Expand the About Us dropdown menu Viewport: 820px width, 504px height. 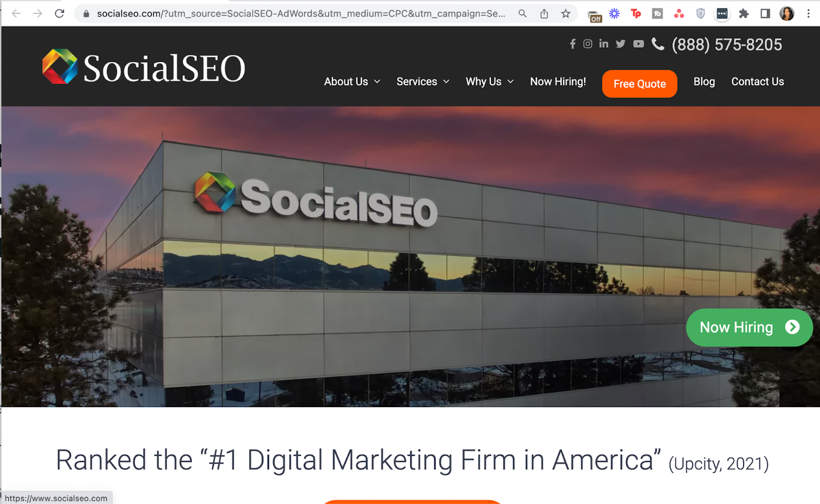tap(352, 82)
